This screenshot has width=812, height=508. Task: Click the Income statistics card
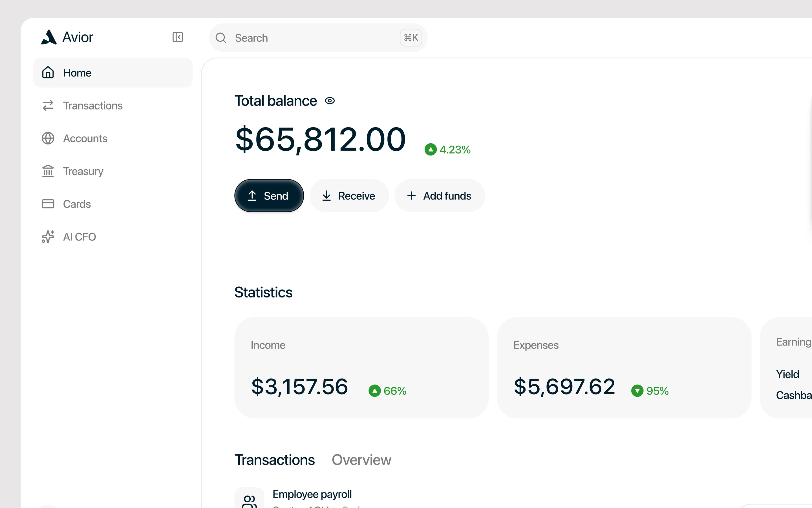(361, 367)
